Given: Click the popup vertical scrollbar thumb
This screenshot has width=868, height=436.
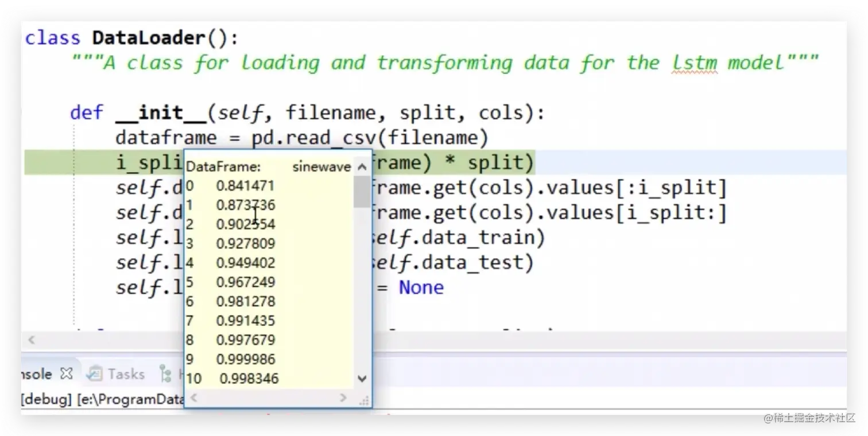Looking at the screenshot, I should (362, 191).
